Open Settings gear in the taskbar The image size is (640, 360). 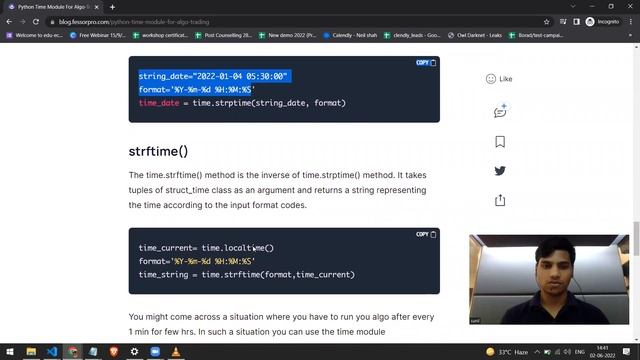(x=134, y=351)
